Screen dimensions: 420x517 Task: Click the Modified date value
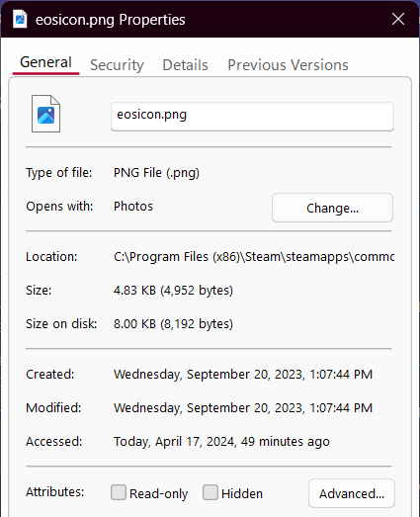tap(243, 408)
